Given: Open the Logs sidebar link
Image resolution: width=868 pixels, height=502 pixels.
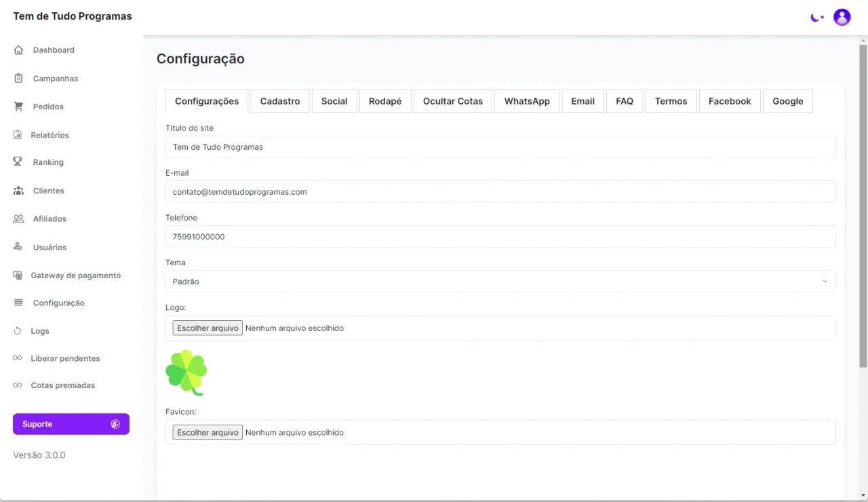Looking at the screenshot, I should coord(40,331).
